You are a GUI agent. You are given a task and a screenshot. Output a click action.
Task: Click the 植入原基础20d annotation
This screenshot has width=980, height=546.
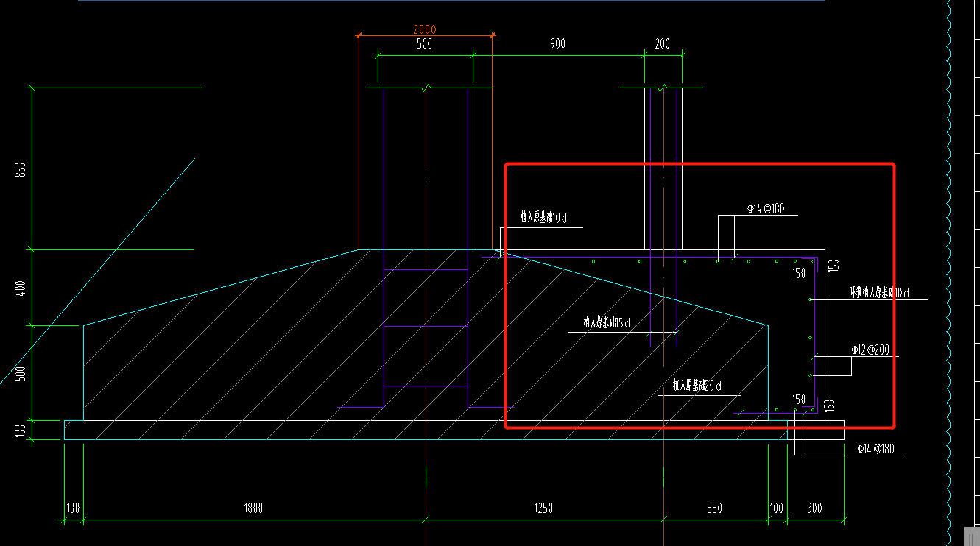click(697, 385)
